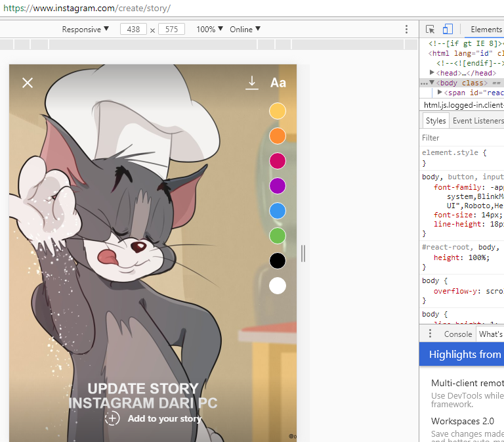Pick the black color swatch
Viewport: 504px width, 442px height.
click(x=278, y=261)
